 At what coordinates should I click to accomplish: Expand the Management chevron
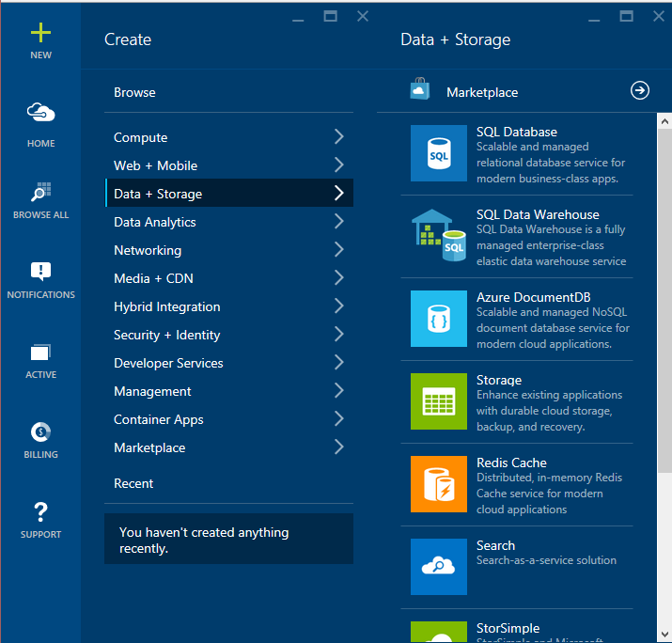pos(338,390)
